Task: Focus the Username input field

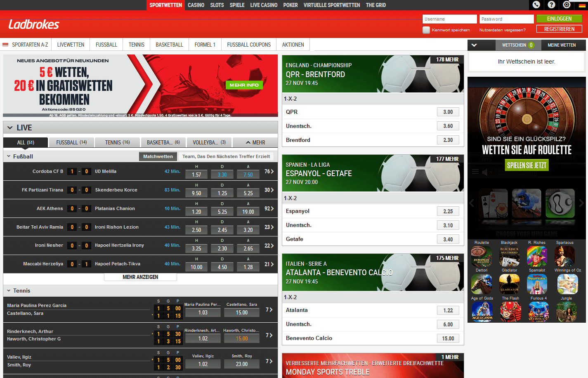Action: [449, 19]
